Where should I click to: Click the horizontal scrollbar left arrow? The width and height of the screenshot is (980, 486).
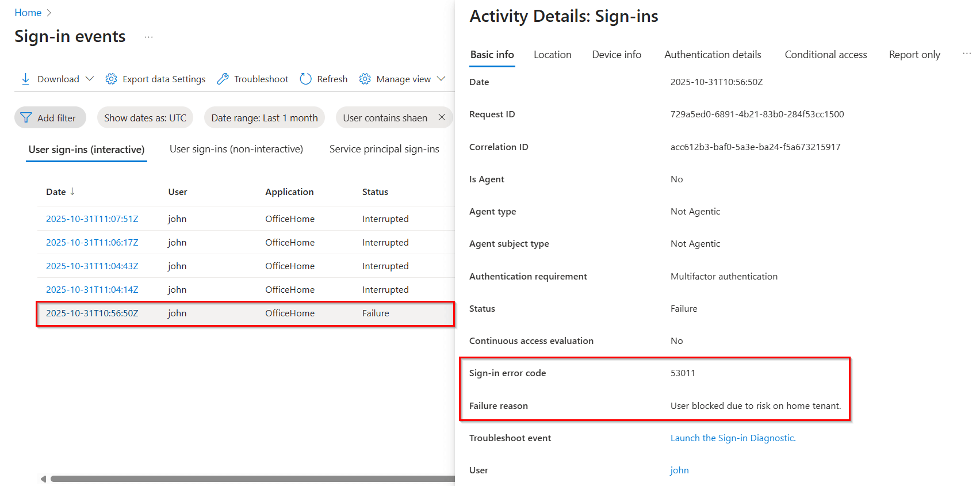43,479
